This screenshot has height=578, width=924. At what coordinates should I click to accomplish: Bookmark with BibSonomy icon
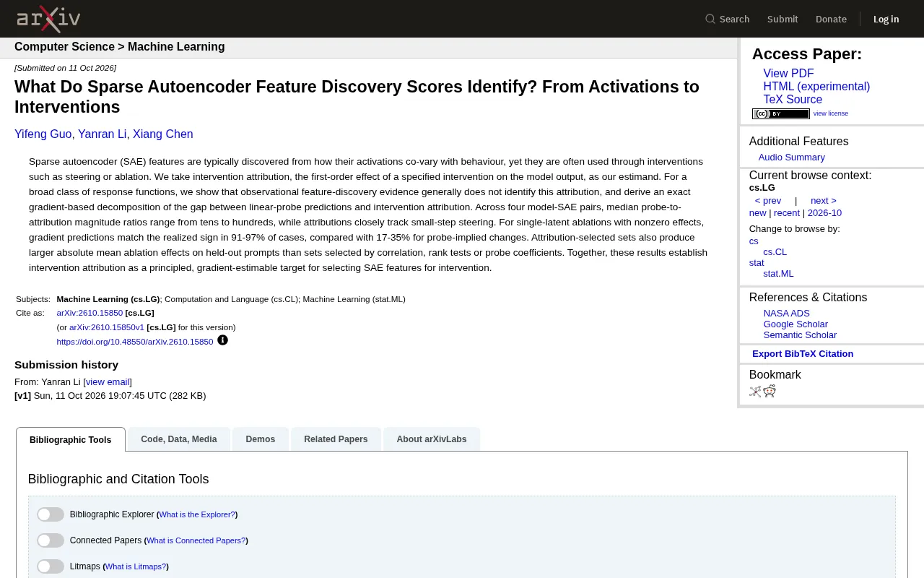(x=755, y=392)
